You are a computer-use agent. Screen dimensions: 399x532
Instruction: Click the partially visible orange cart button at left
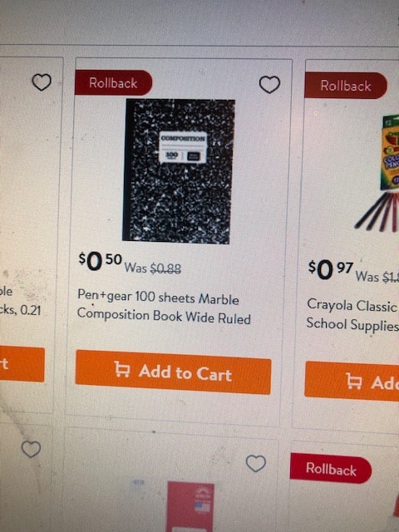[22, 364]
